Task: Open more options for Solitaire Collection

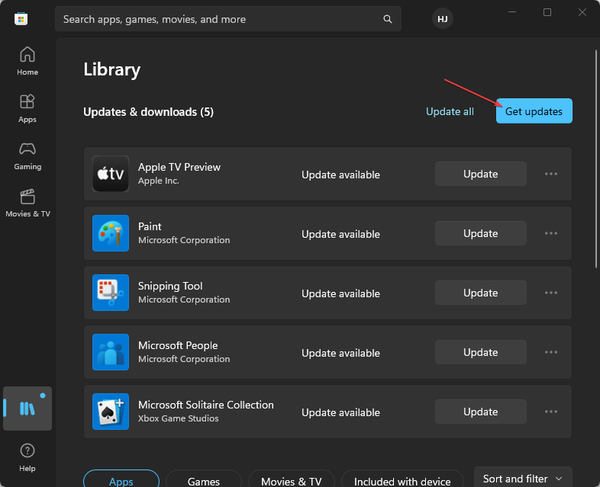Action: pyautogui.click(x=551, y=412)
